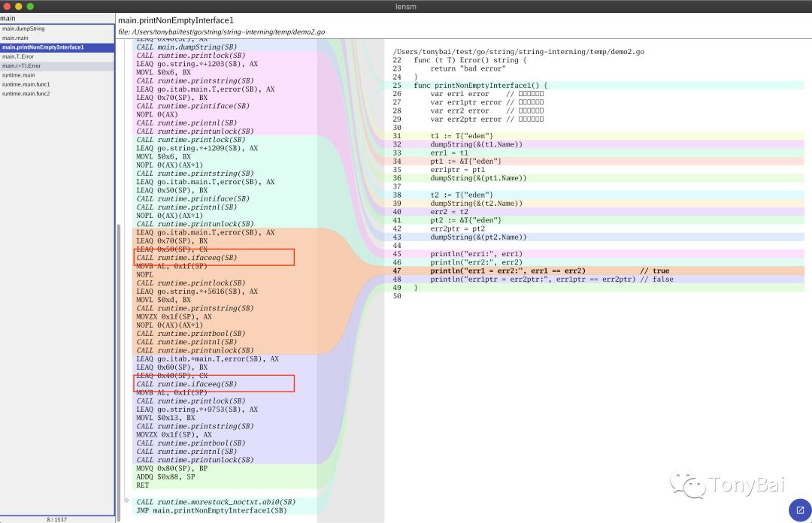Choose runtime.main.func2 in the function list
Screen dimensions: 812x523
(x=57, y=94)
